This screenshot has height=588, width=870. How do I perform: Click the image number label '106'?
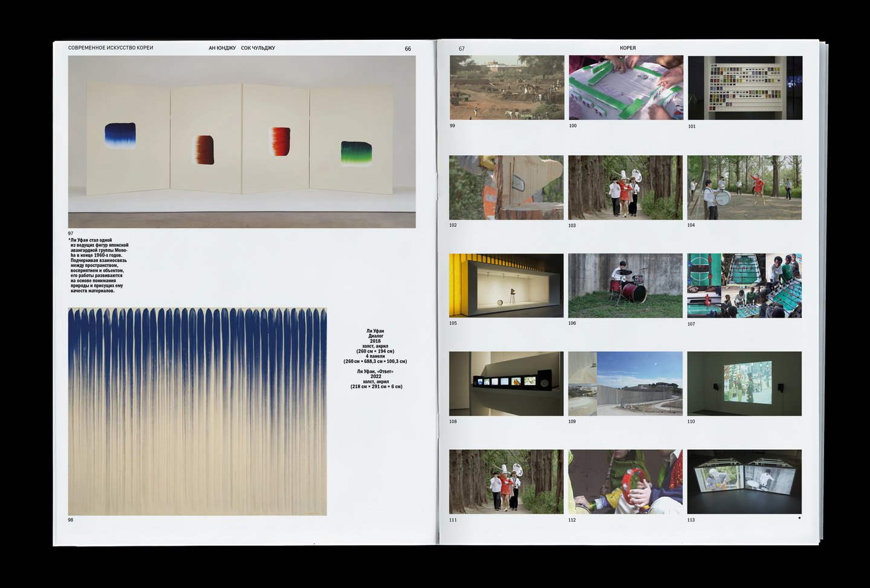tap(572, 323)
